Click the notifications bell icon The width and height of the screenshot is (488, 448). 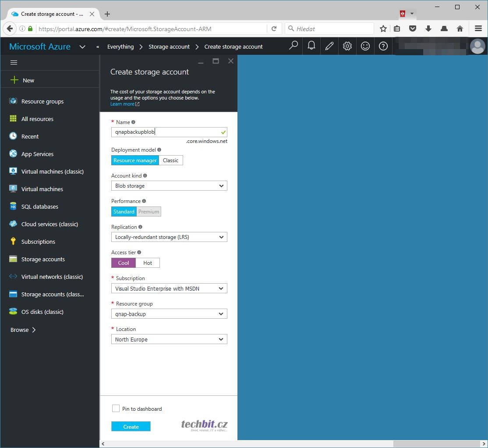pyautogui.click(x=311, y=46)
